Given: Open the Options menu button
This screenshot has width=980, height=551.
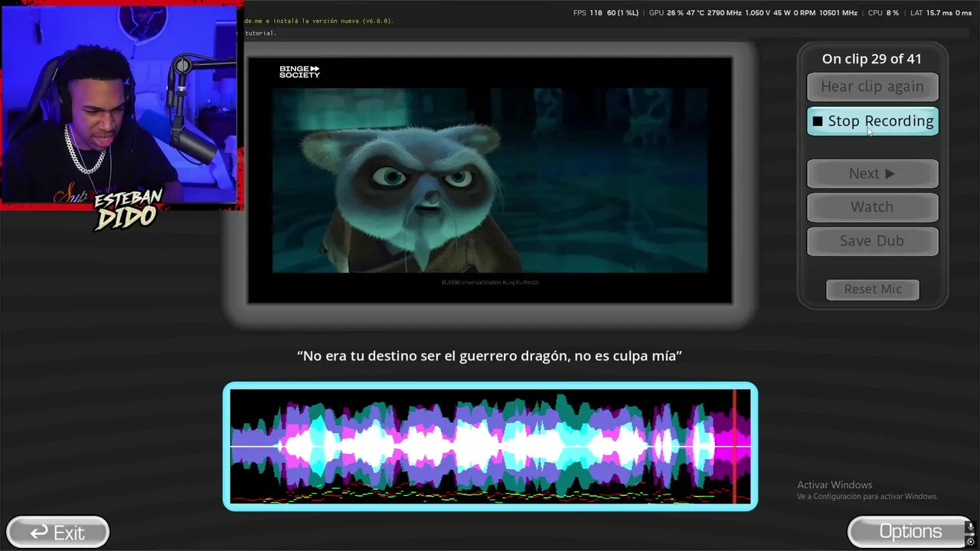Looking at the screenshot, I should pyautogui.click(x=910, y=531).
